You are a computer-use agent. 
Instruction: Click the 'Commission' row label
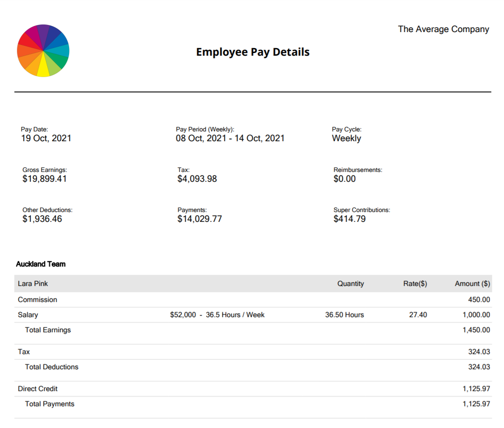tap(37, 300)
